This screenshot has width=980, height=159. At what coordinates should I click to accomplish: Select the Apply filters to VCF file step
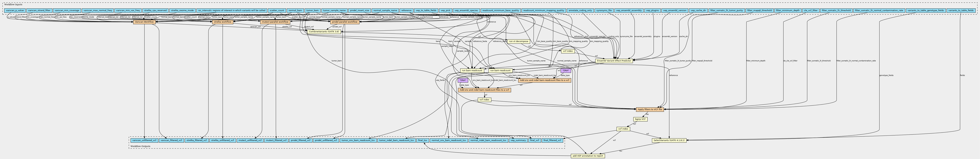pyautogui.click(x=650, y=109)
